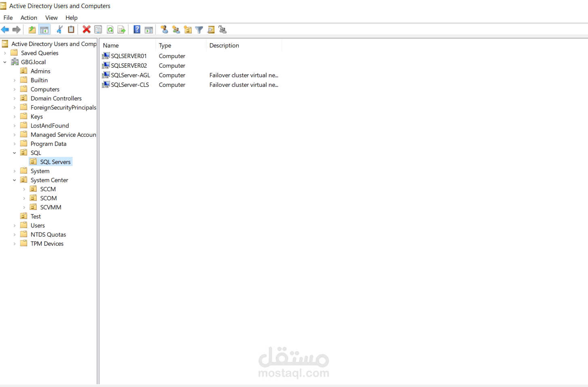Collapse the SQL organizational unit
Viewport: 588px width, 387px height.
15,153
